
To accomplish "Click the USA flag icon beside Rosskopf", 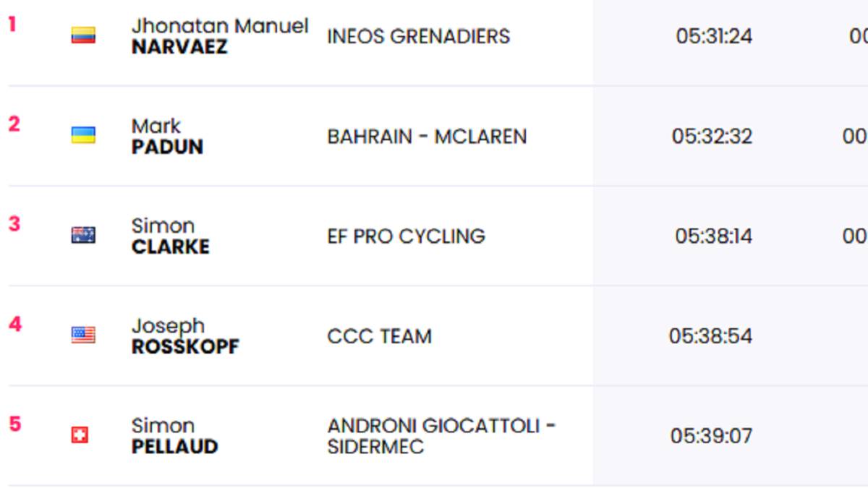I will 83,335.
